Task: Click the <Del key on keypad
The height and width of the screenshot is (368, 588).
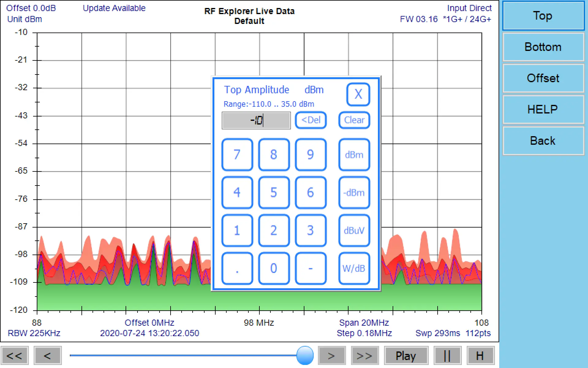Action: 311,120
